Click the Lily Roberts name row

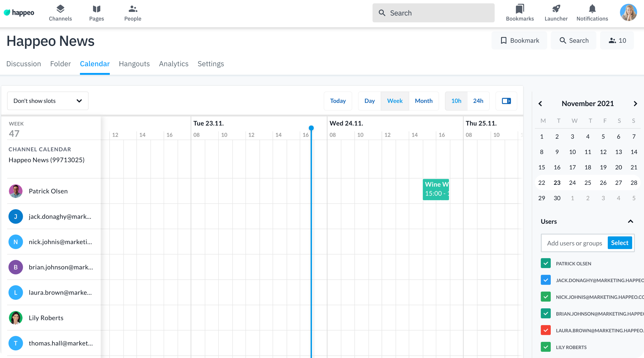46,318
